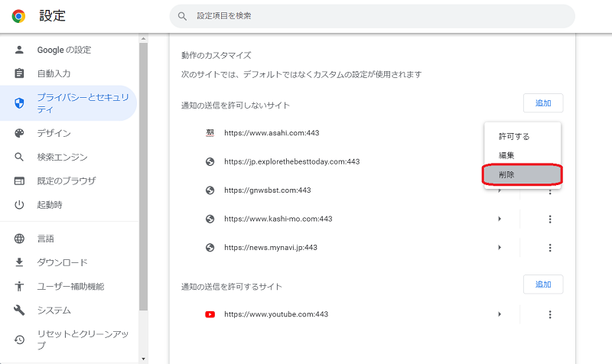Click the sidebar scrollbar down arrow
612x364 pixels.
(143, 358)
